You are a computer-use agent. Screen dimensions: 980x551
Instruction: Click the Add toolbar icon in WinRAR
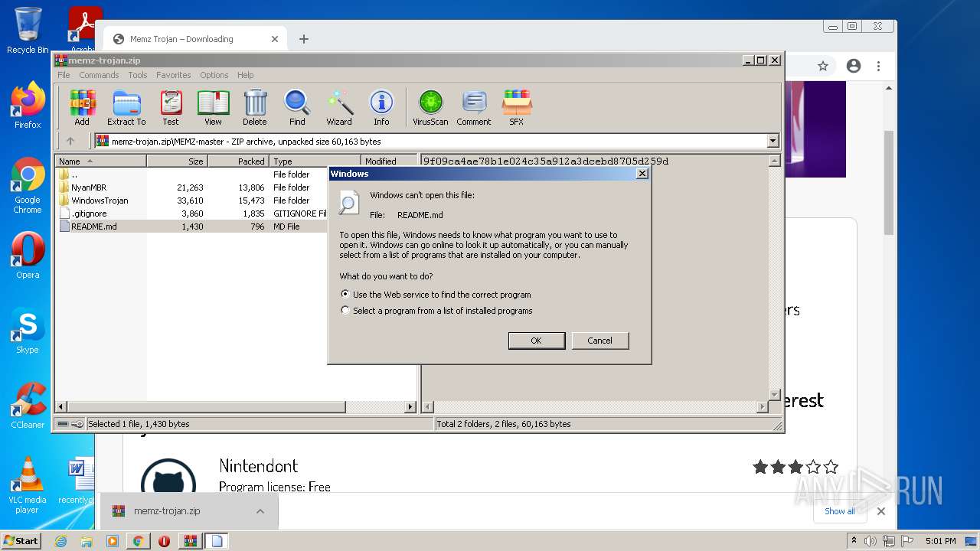coord(82,107)
